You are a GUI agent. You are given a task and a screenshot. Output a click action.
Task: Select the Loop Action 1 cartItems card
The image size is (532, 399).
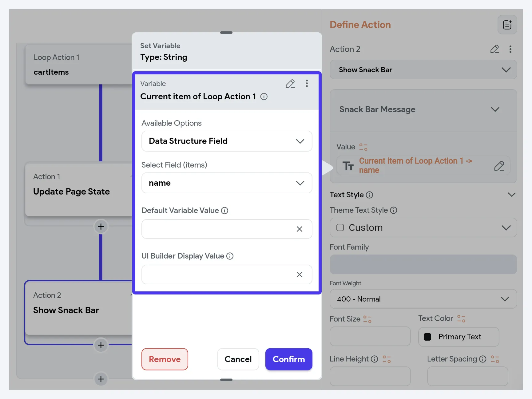coord(79,65)
